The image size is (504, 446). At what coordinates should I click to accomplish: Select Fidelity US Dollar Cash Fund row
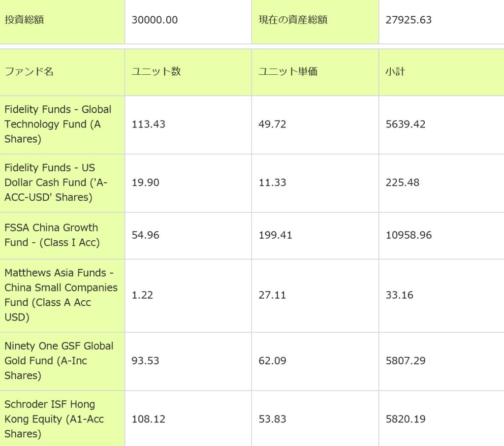click(x=56, y=183)
